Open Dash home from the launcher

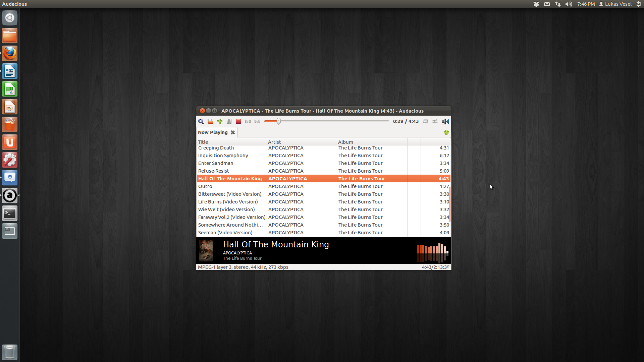pos(10,18)
